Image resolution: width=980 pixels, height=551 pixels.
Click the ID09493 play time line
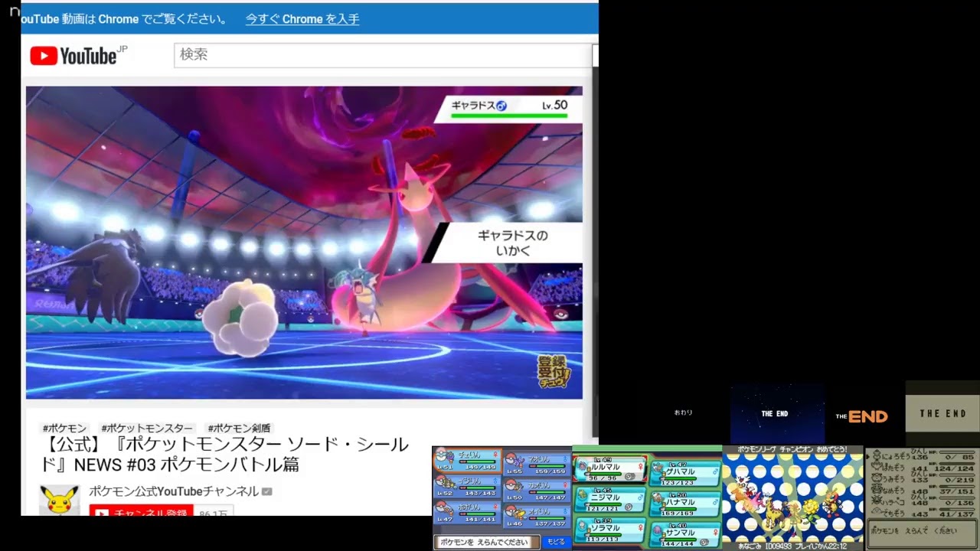(x=792, y=546)
